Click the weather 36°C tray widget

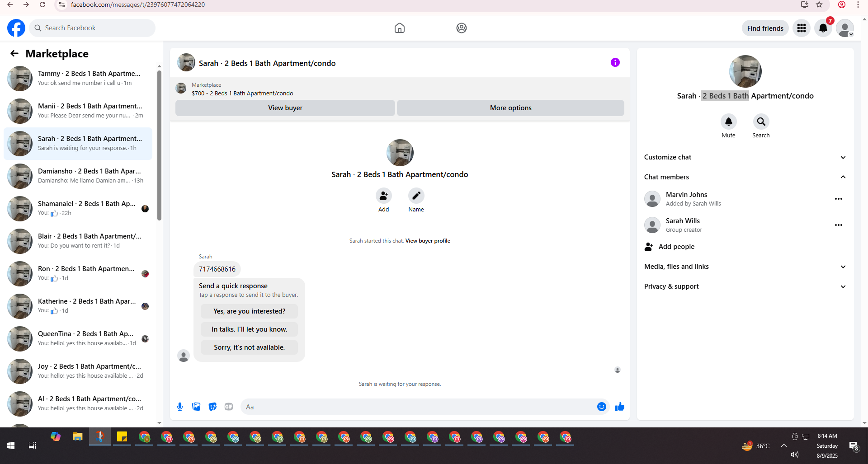pos(755,446)
